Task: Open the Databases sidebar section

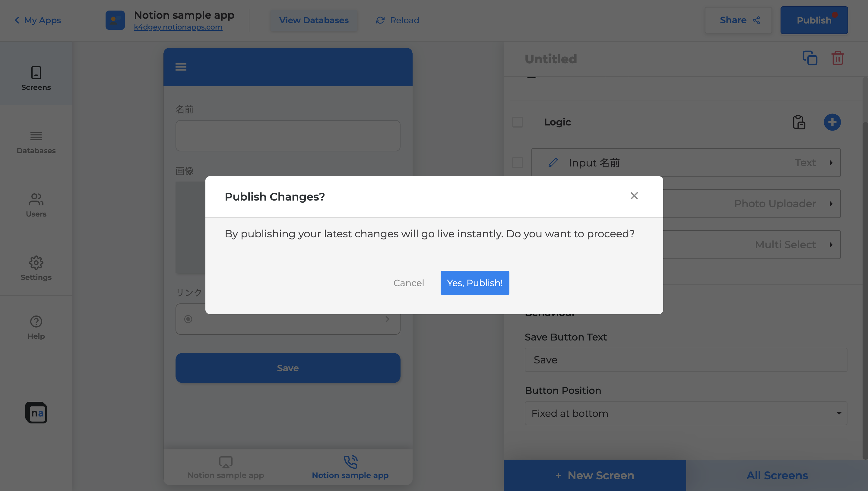Action: tap(36, 142)
